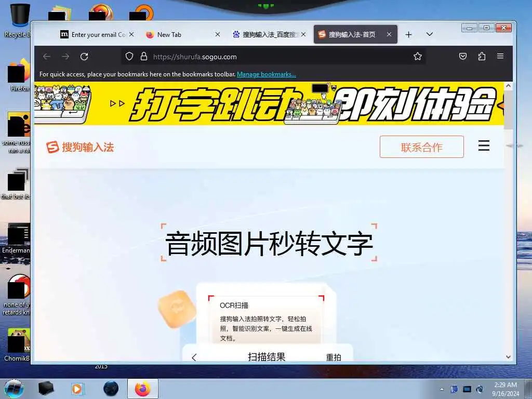
Task: Click the 联系合作 button
Action: coord(422,147)
